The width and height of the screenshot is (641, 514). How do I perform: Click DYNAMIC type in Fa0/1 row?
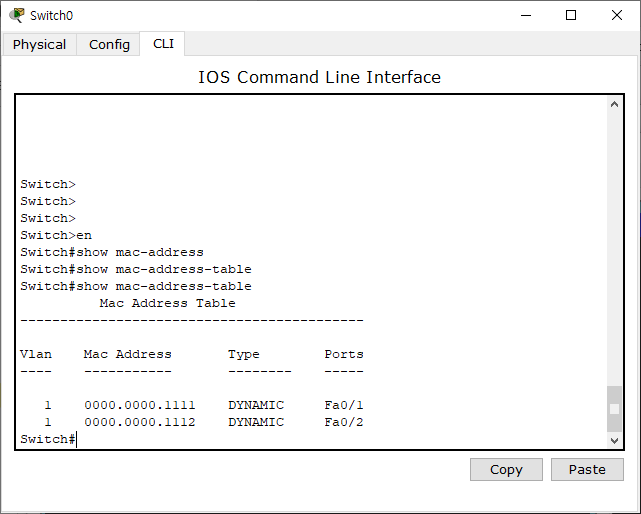click(256, 405)
